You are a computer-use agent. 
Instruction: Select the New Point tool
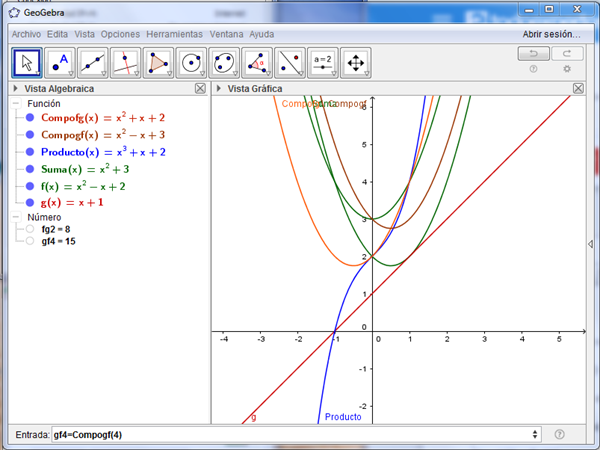point(61,63)
